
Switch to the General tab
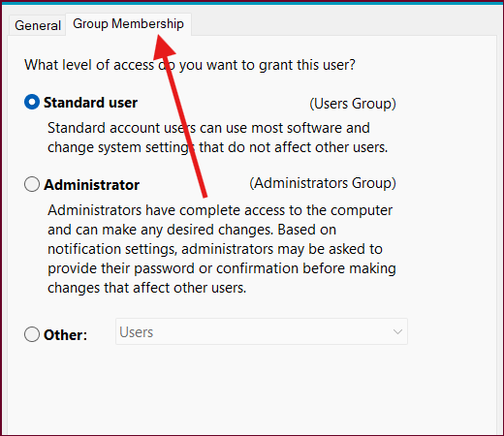tap(38, 25)
